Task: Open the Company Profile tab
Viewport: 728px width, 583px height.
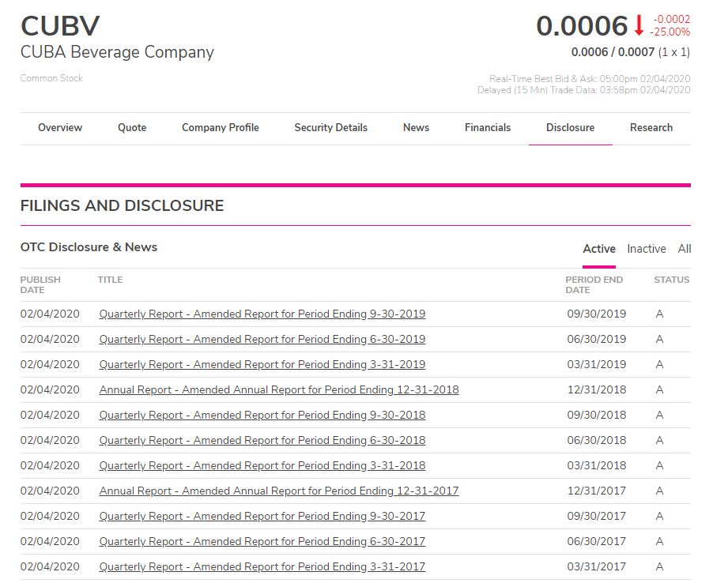Action: coord(220,128)
